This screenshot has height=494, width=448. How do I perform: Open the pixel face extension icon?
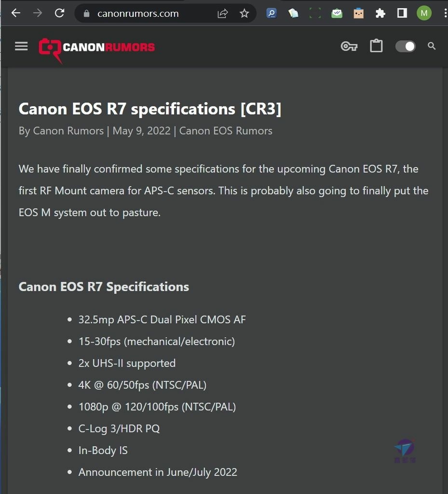359,13
